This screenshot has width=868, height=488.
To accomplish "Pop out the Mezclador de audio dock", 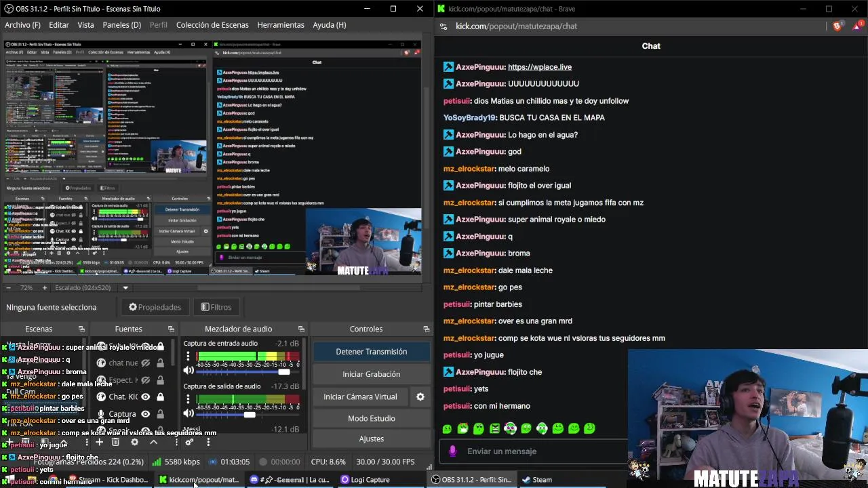I will click(x=301, y=329).
